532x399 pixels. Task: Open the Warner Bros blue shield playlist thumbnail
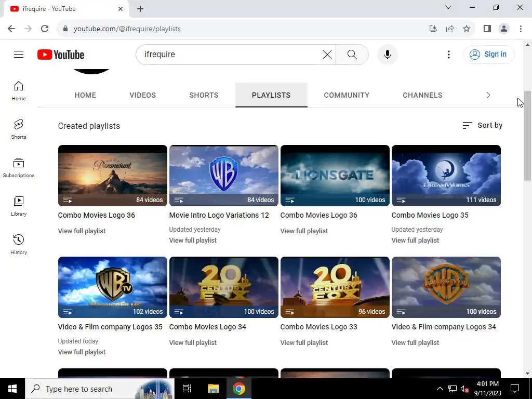224,176
